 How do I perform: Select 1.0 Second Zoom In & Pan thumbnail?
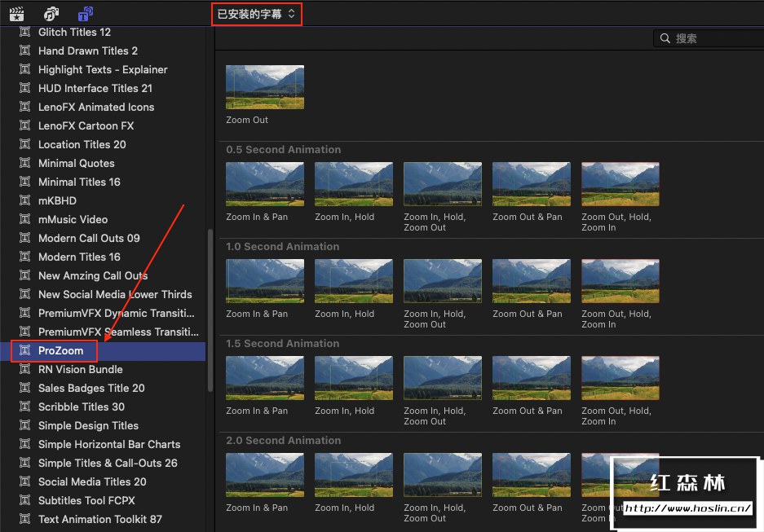coord(265,281)
